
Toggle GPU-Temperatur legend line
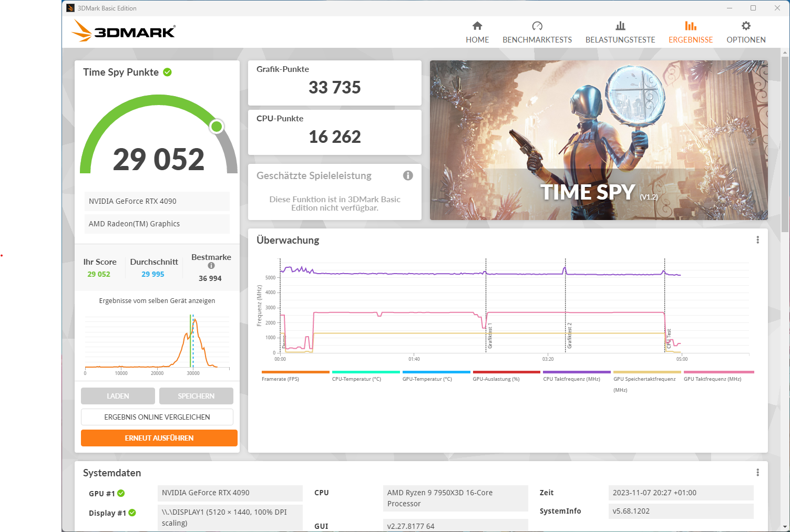(x=436, y=375)
